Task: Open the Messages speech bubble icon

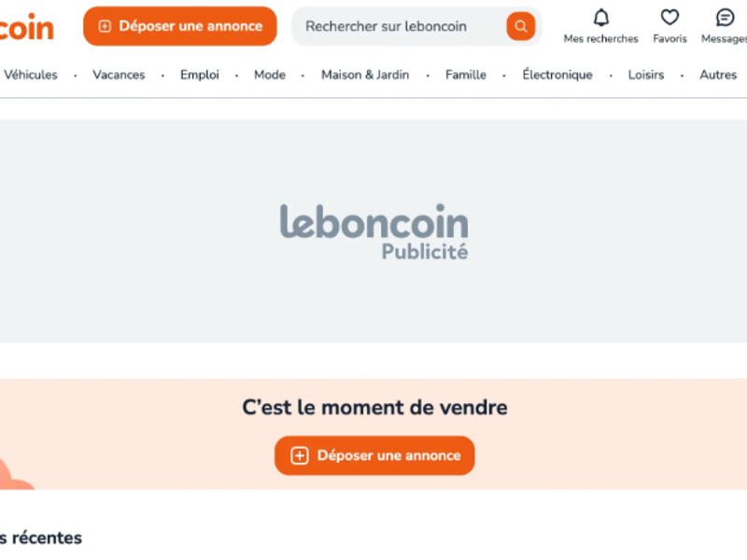Action: pos(725,18)
